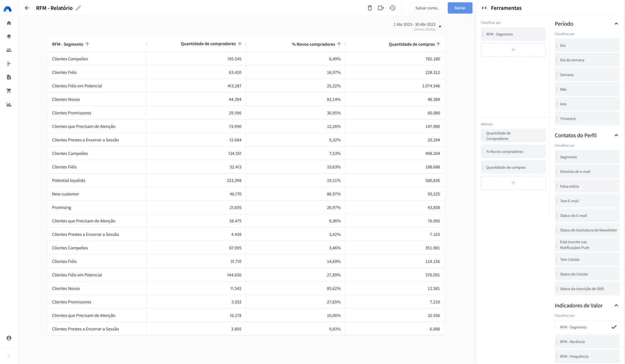The image size is (625, 364).
Task: Open the date range selector dropdown
Action: point(440,26)
